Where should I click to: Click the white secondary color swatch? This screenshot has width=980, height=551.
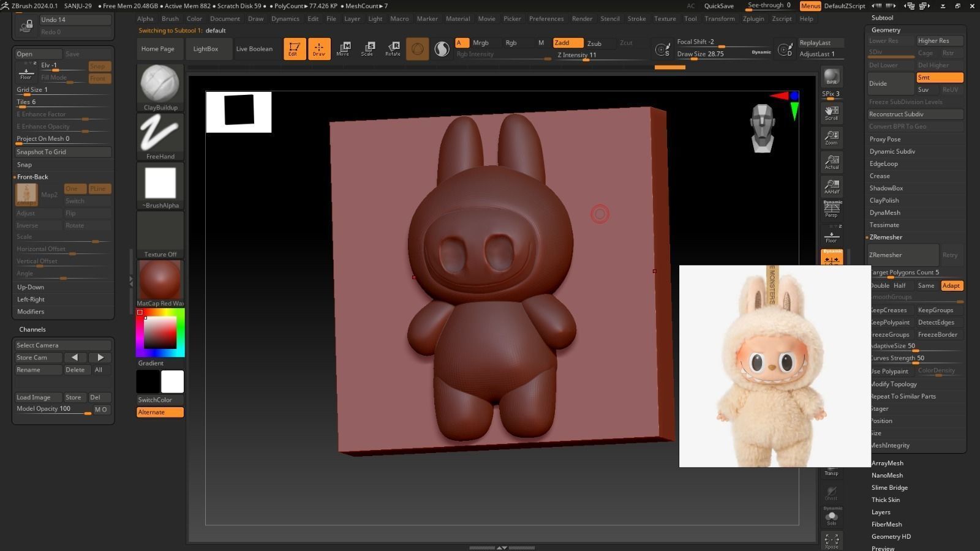pyautogui.click(x=172, y=381)
